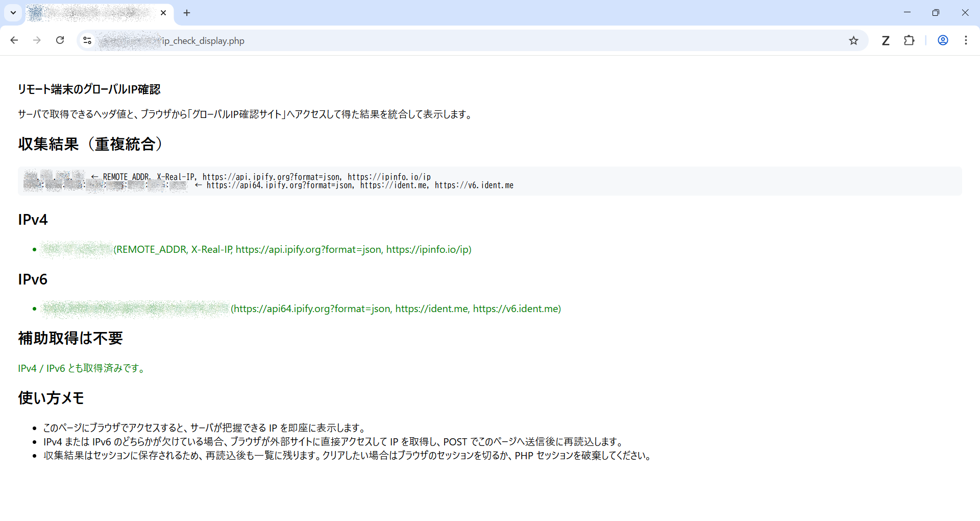Screen dimensions: 980x521
Task: Click the collected IP results code block
Action: point(489,181)
